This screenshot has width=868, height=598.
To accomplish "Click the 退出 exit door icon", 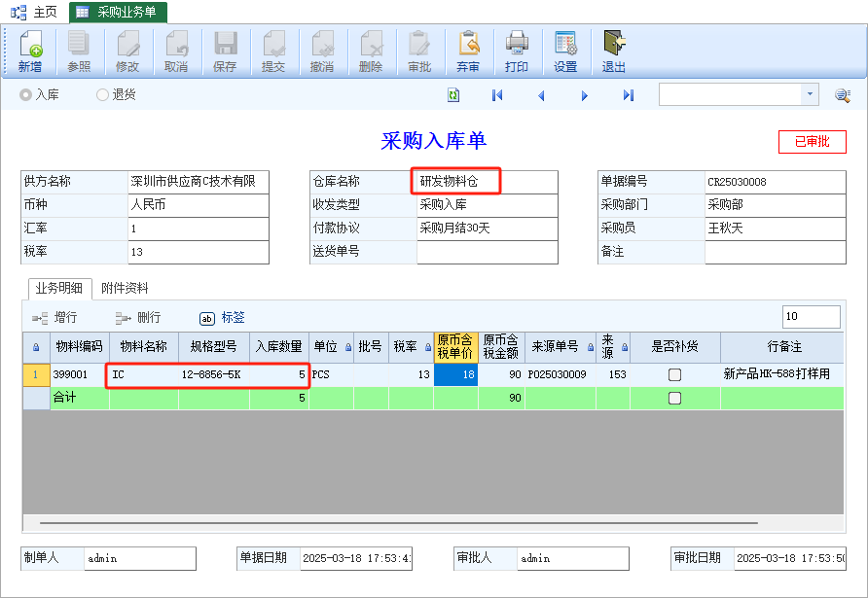I will tap(614, 52).
